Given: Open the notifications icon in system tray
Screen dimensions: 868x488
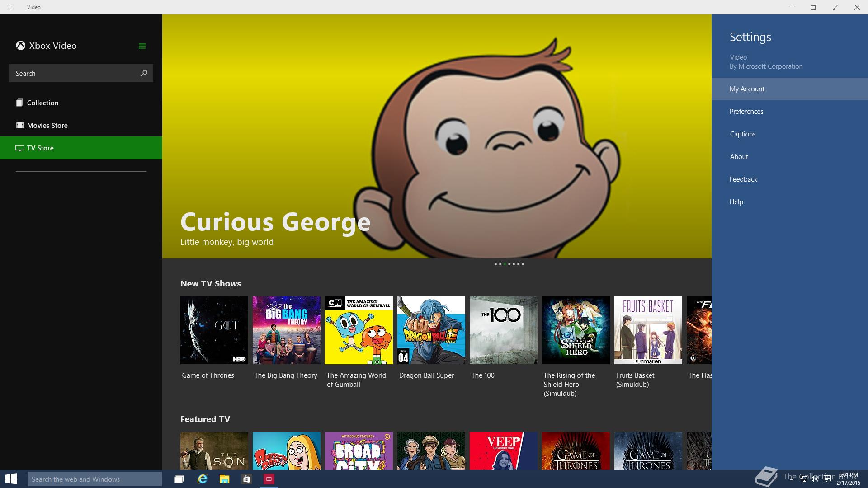Looking at the screenshot, I should pos(827,479).
